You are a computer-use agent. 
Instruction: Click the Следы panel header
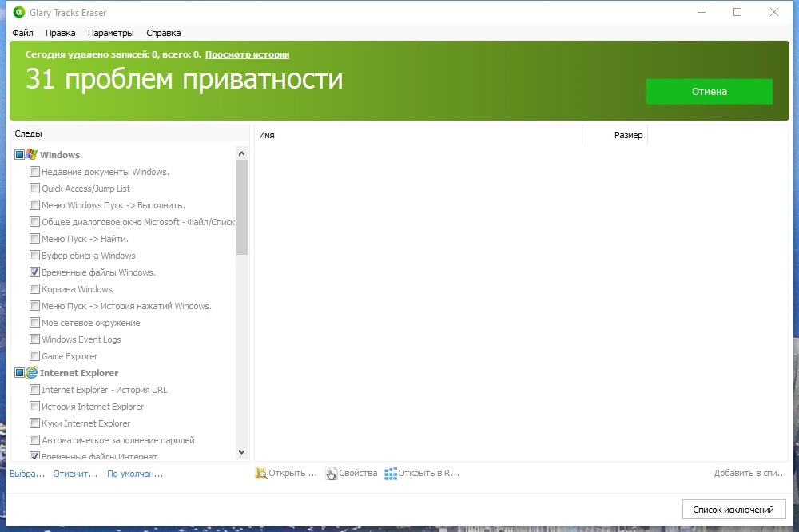pos(130,133)
